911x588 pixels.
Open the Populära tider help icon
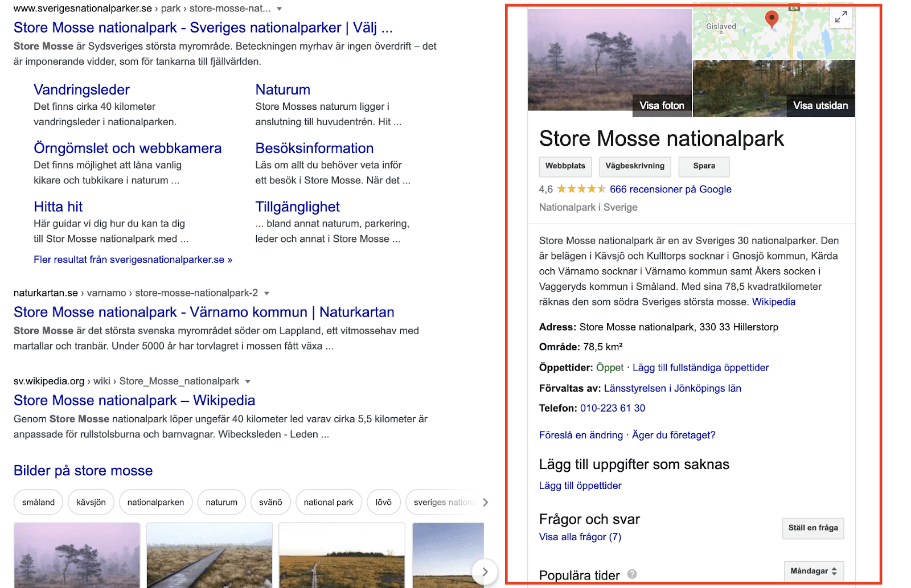click(x=632, y=574)
